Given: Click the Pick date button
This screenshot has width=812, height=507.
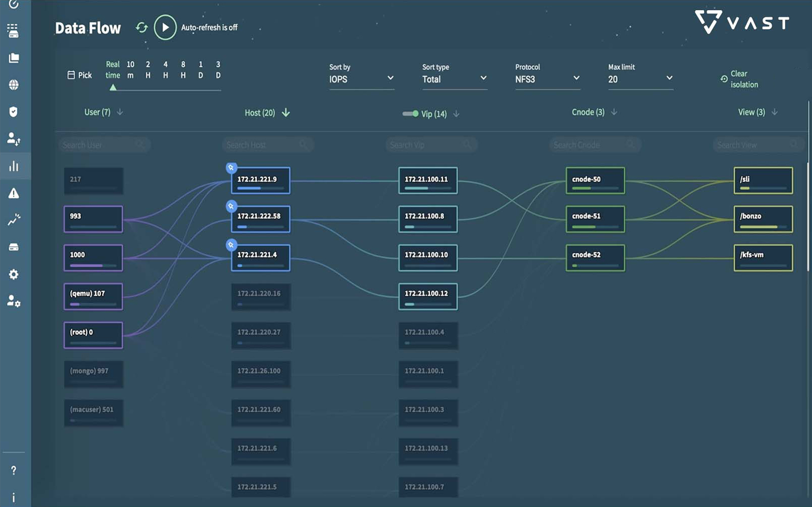Looking at the screenshot, I should [x=80, y=75].
